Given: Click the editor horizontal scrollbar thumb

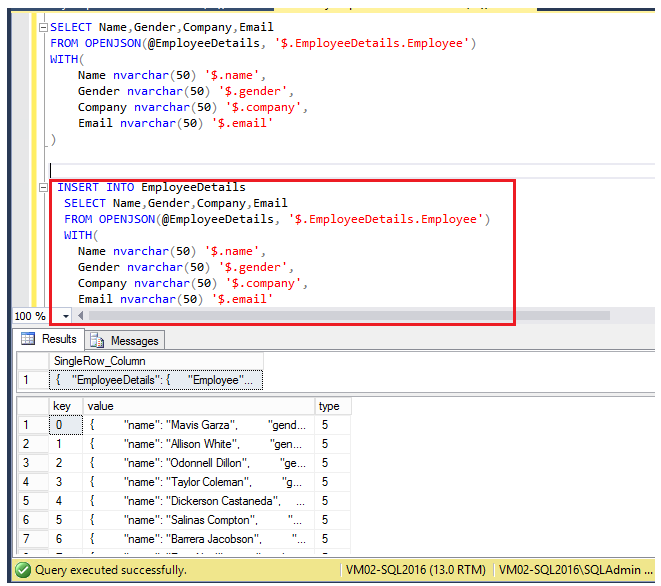Looking at the screenshot, I should (x=349, y=315).
